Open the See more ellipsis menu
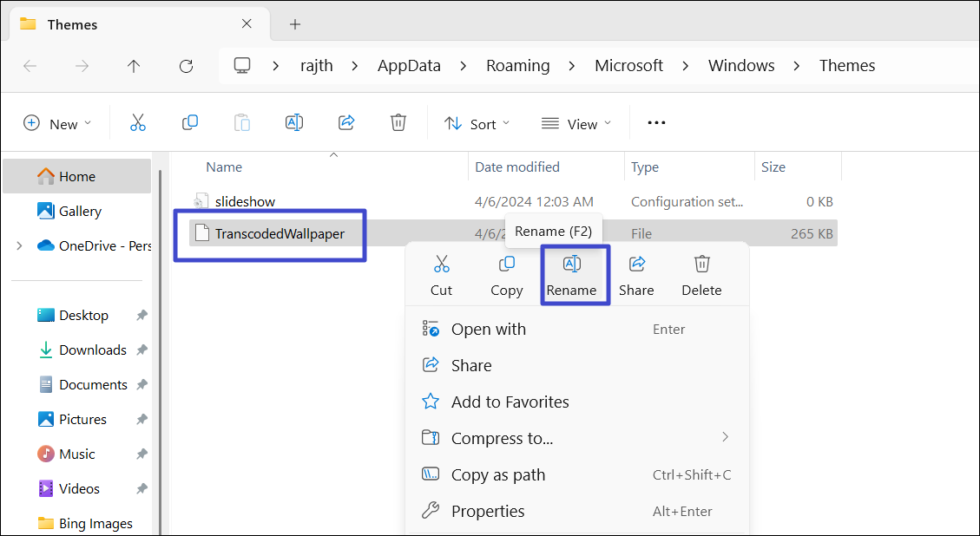The image size is (980, 536). point(656,123)
